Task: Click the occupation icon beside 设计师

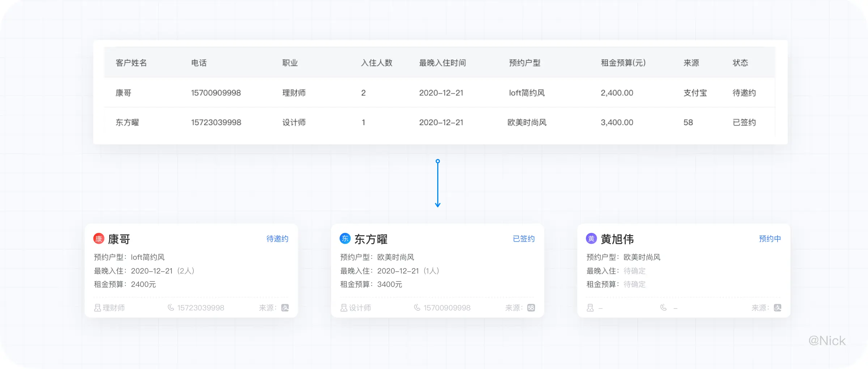Action: point(344,308)
